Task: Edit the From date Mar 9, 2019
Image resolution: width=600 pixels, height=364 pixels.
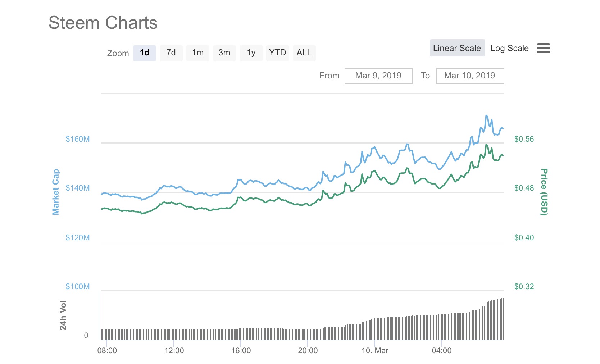Action: point(378,76)
